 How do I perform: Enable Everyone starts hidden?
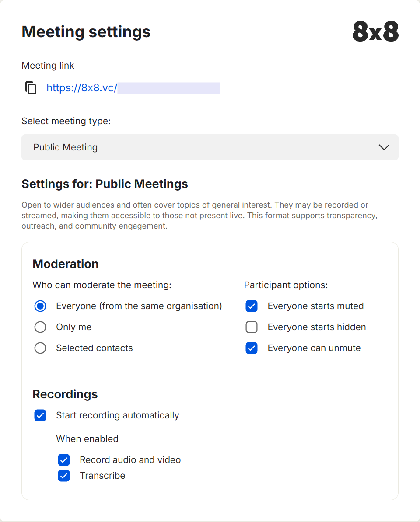coord(252,327)
